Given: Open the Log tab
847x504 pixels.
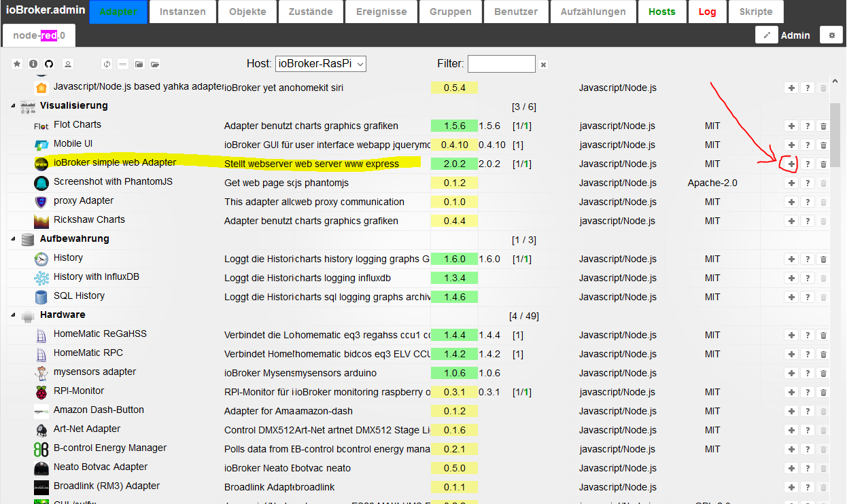Looking at the screenshot, I should point(707,12).
